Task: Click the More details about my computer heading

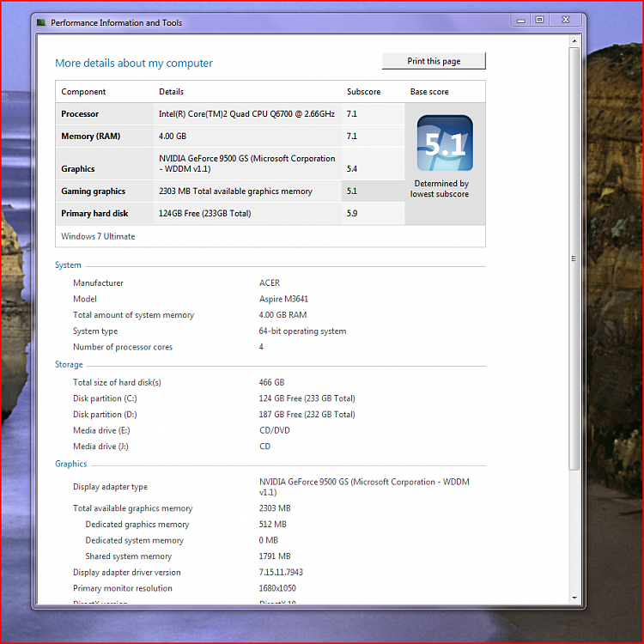Action: 134,63
